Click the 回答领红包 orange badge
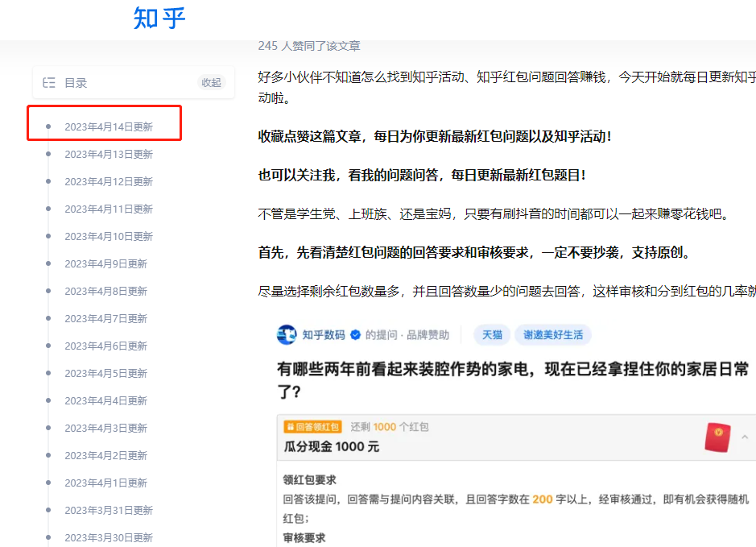Viewport: 756px width, 547px height. coord(312,427)
